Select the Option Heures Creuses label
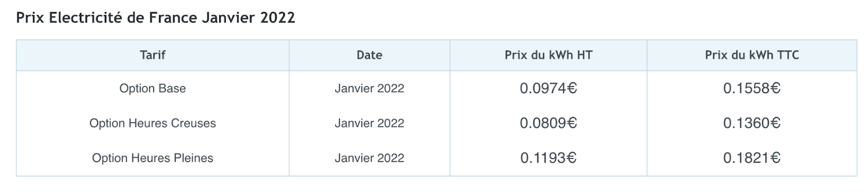The width and height of the screenshot is (868, 196). click(x=152, y=123)
